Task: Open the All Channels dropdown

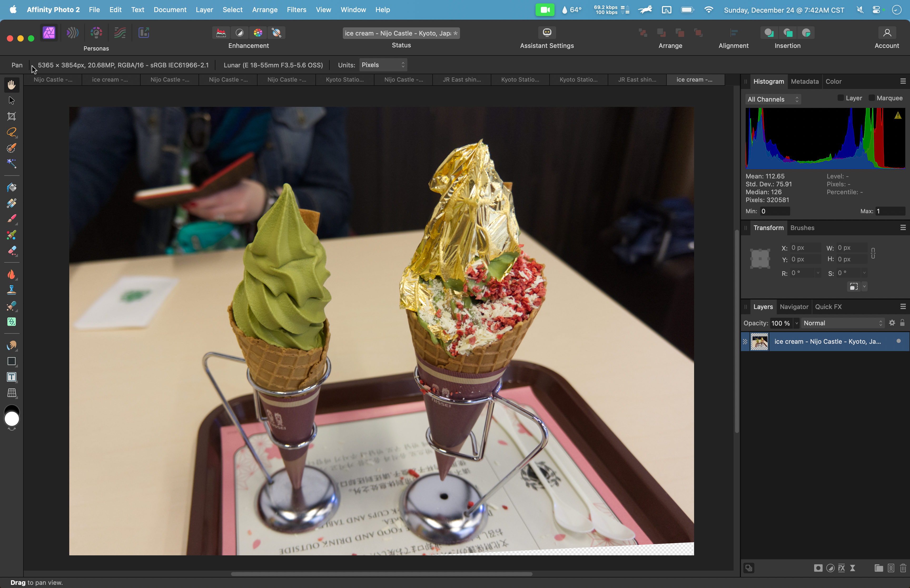Action: tap(773, 99)
